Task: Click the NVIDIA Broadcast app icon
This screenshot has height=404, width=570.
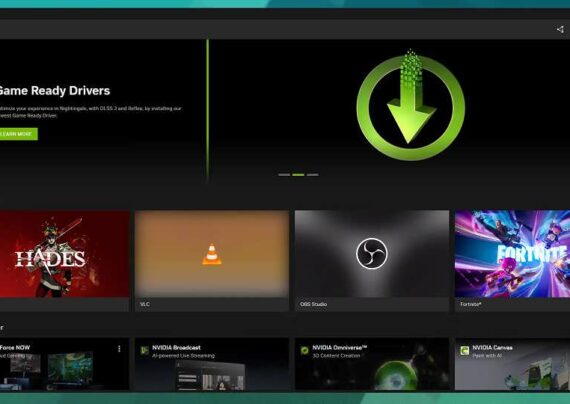Action: point(144,350)
